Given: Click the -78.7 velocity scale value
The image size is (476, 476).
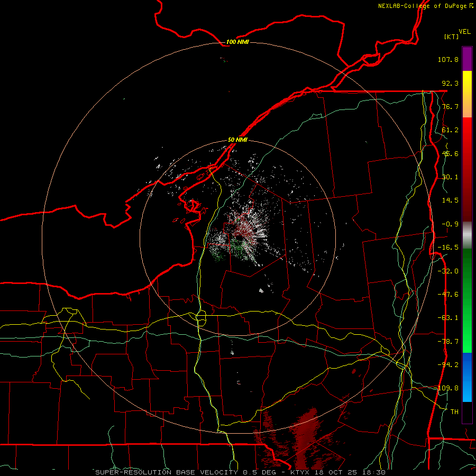Looking at the screenshot, I should tap(448, 342).
